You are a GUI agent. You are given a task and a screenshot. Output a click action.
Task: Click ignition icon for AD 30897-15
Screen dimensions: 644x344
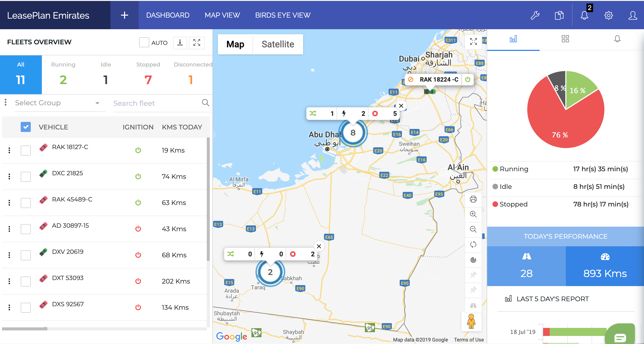[138, 229]
